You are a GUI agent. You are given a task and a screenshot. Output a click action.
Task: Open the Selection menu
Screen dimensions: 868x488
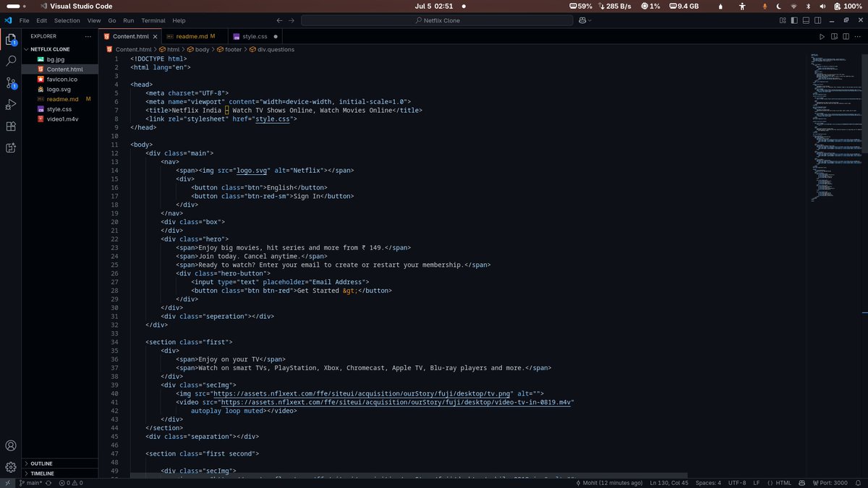[x=67, y=20]
